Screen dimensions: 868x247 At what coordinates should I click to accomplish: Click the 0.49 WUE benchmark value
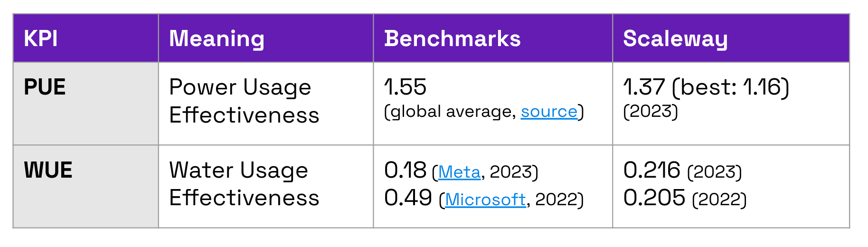[408, 198]
